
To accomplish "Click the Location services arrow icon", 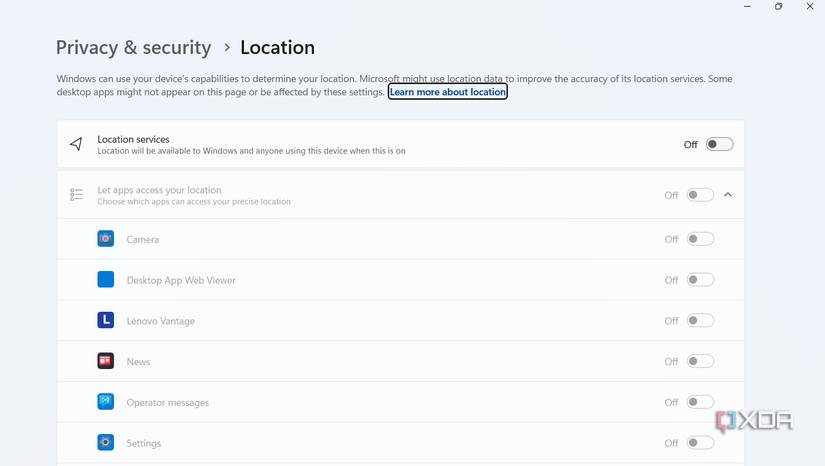I will tap(76, 144).
